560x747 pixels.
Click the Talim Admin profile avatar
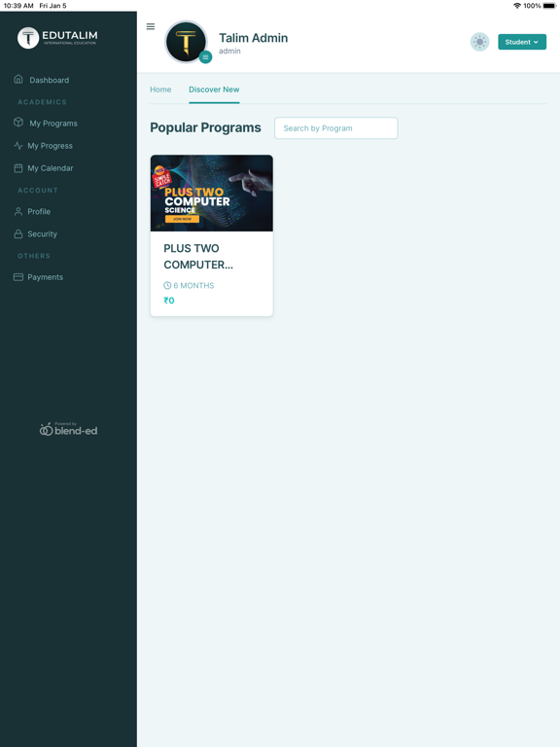tap(186, 42)
